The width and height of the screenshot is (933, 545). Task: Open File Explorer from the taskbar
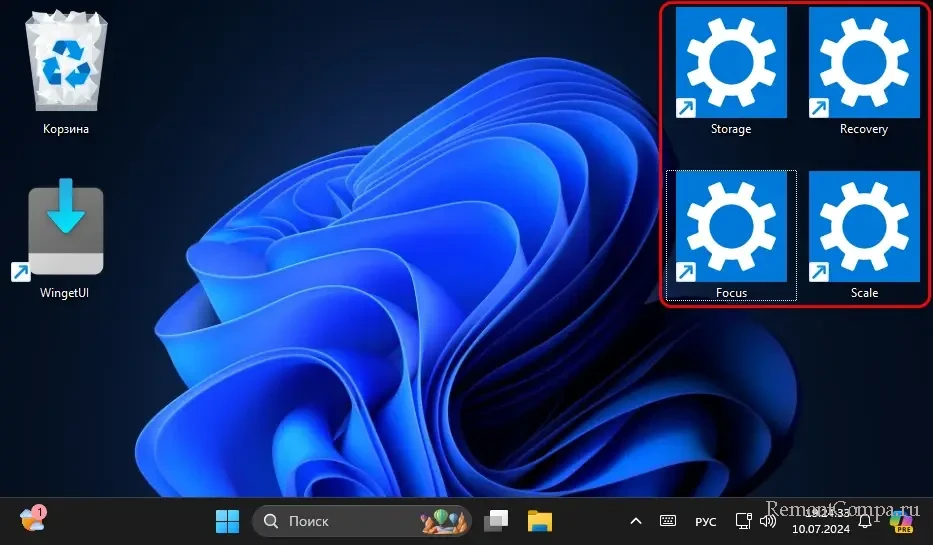(x=540, y=521)
